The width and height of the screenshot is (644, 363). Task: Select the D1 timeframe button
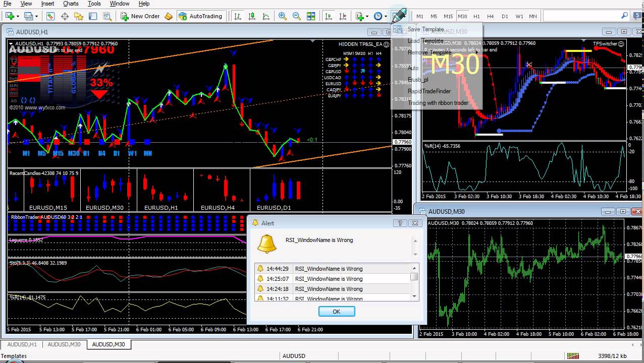505,16
